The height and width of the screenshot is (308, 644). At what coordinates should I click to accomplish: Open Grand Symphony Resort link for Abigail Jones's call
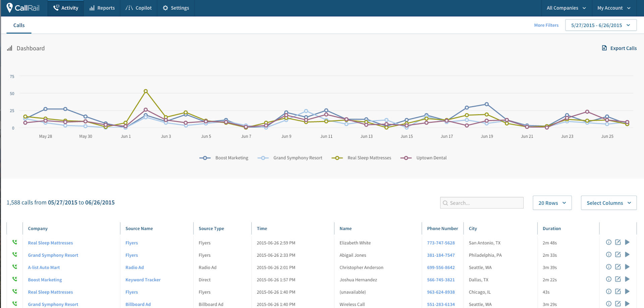pyautogui.click(x=53, y=255)
